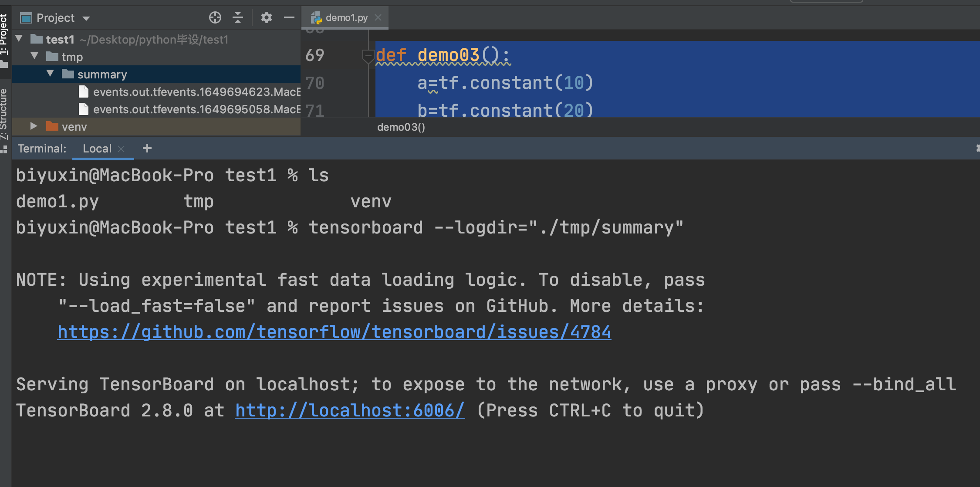Open the localhost:6006 TensorBoard link
This screenshot has width=980, height=487.
tap(349, 410)
